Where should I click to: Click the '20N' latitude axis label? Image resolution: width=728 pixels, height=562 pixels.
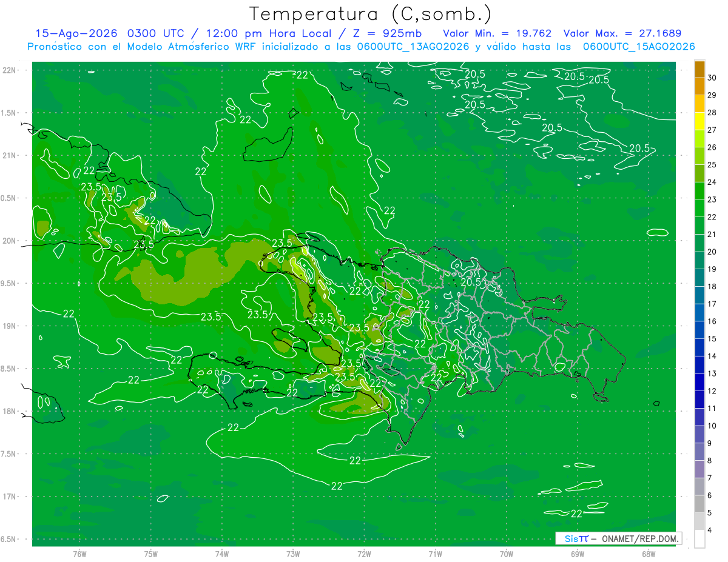[x=10, y=241]
